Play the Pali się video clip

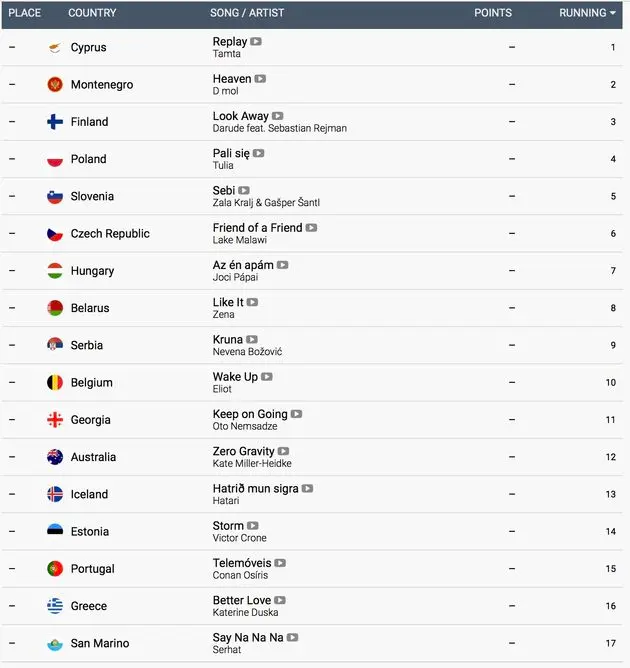(258, 153)
